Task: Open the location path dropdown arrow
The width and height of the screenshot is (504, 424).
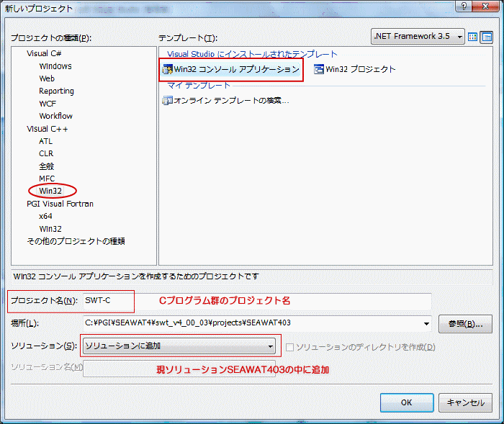Action: click(x=426, y=323)
